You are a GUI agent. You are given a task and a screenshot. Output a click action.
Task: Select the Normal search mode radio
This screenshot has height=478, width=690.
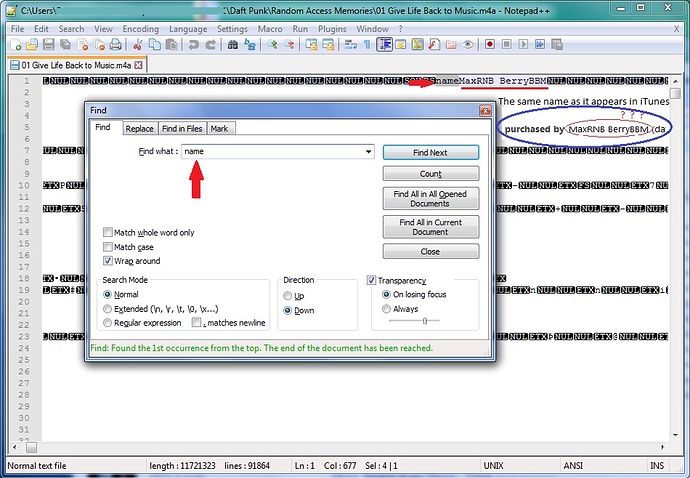pos(107,294)
